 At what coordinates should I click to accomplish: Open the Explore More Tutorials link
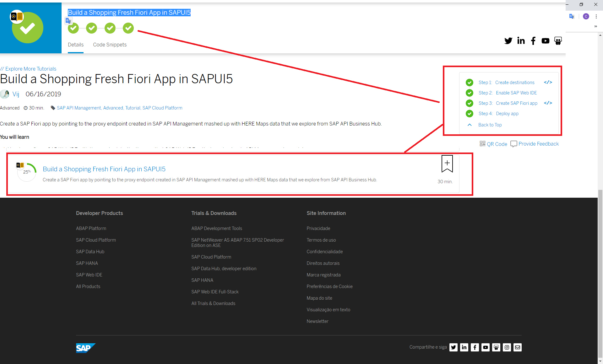pos(30,69)
